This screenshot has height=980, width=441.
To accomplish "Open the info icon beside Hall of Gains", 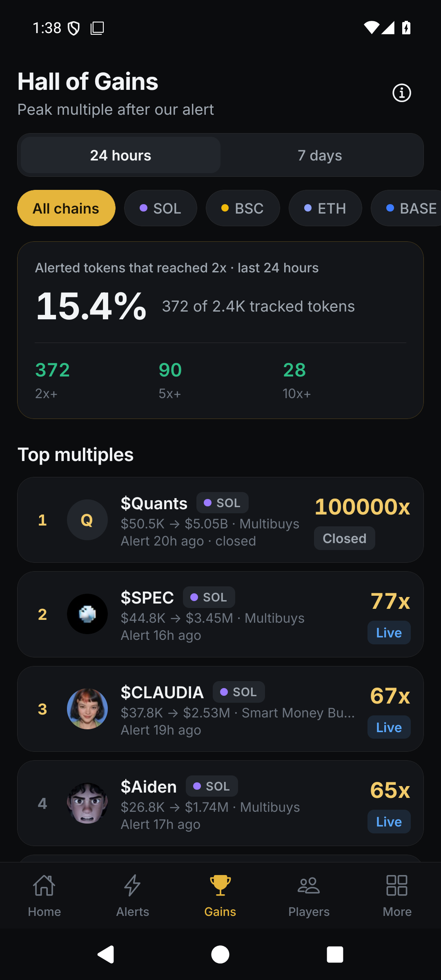I will (x=401, y=93).
